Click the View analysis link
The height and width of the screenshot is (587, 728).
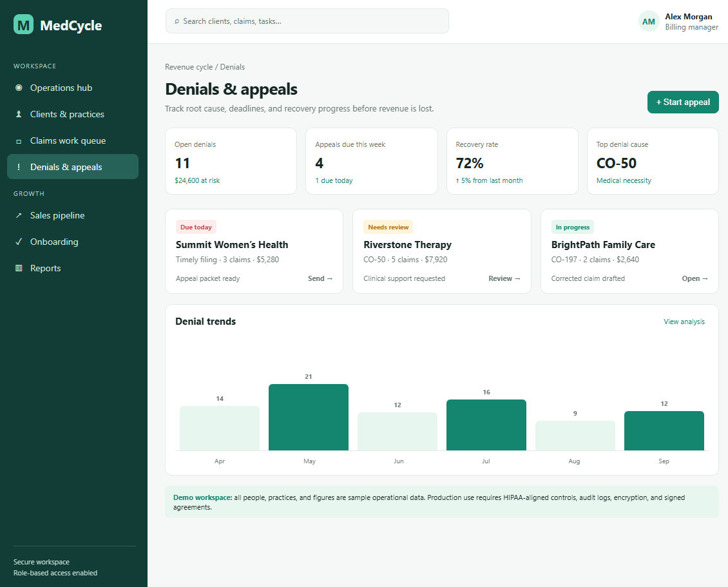point(684,322)
